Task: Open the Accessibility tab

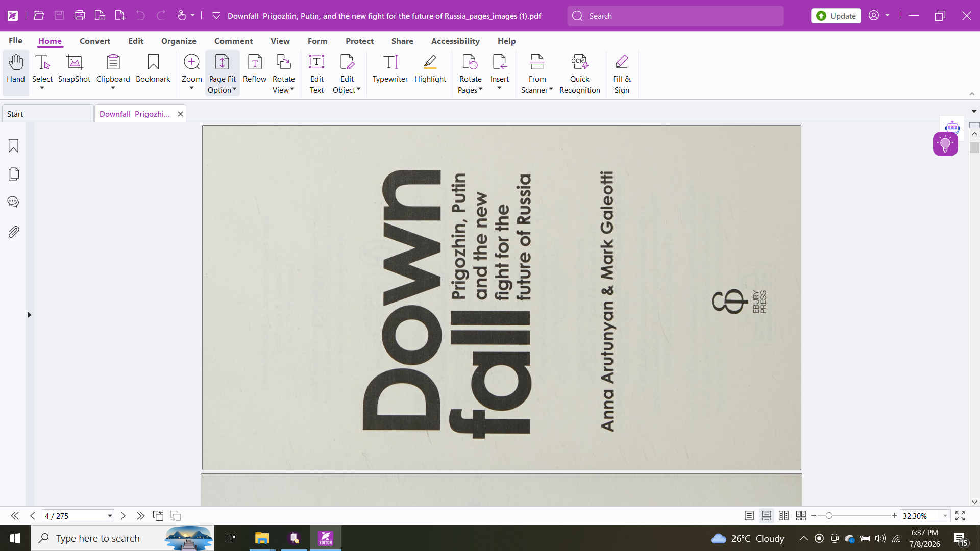Action: [455, 41]
